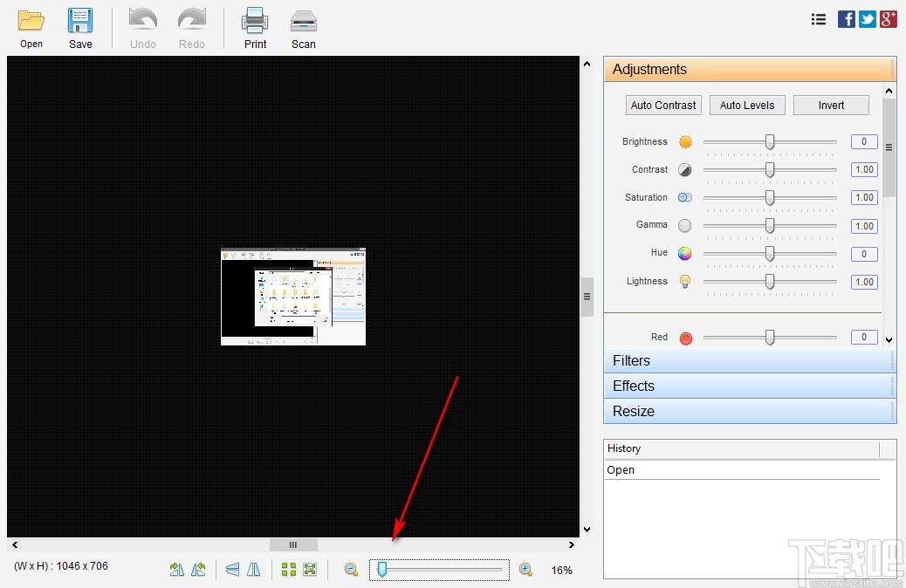The height and width of the screenshot is (588, 906).
Task: Click the Twitter share icon
Action: (868, 19)
